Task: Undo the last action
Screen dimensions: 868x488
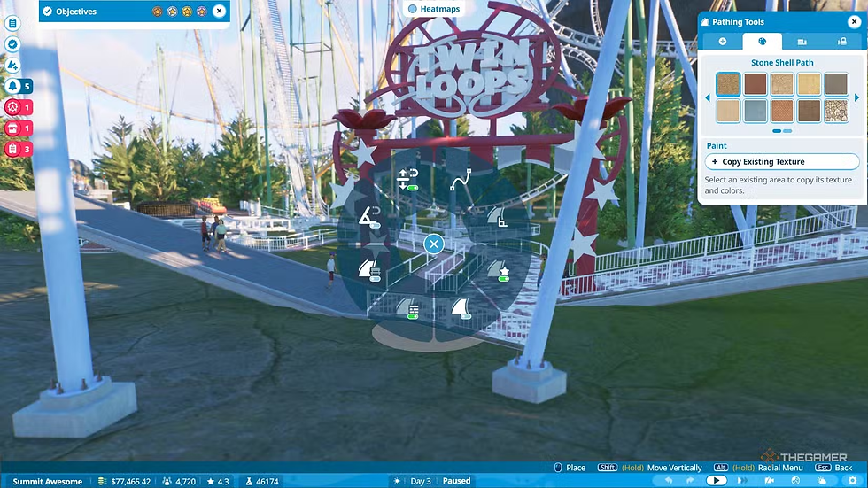Action: [669, 480]
